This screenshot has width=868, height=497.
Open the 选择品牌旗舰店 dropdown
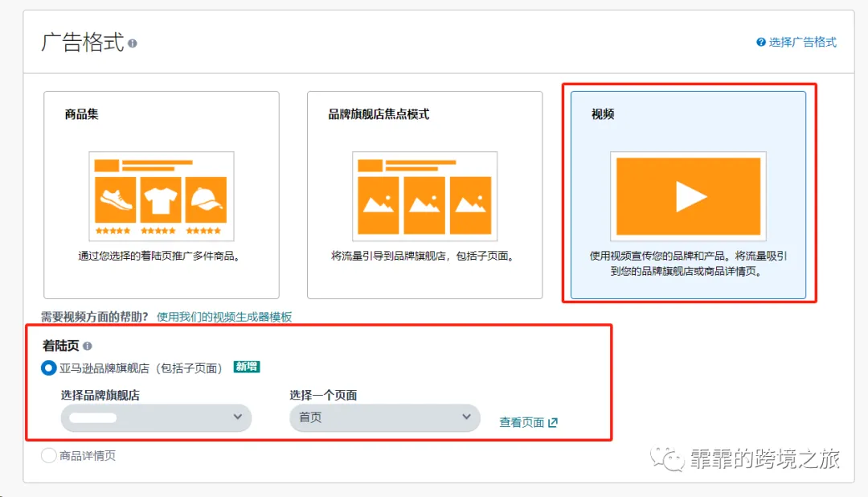click(156, 417)
